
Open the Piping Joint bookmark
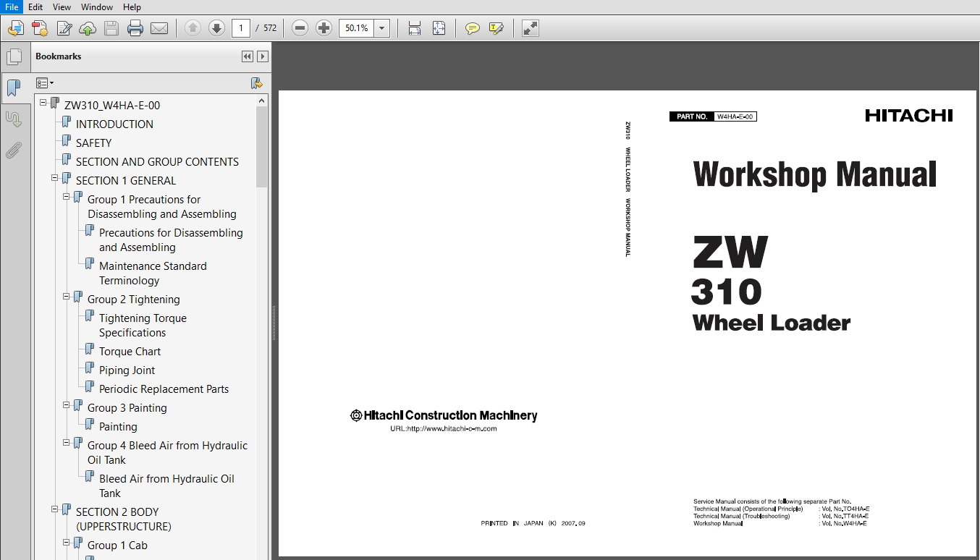(127, 370)
